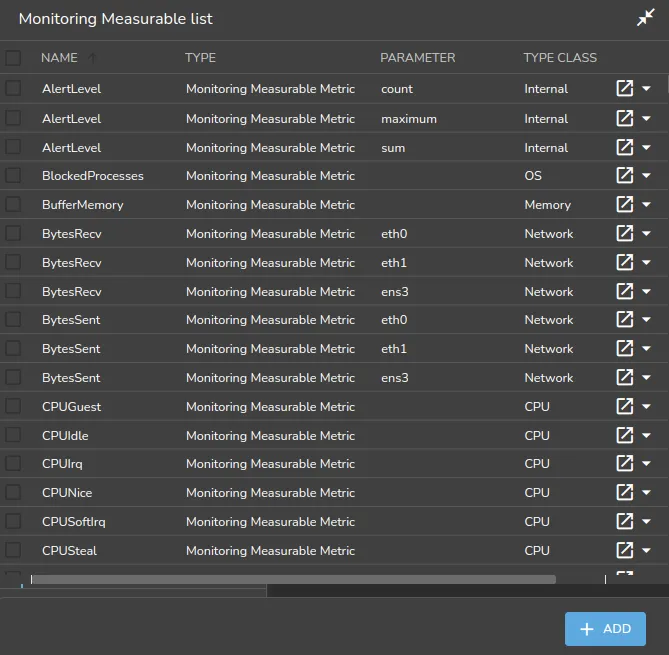Screen dimensions: 669x655
Task: Expand actions dropdown for BytesSent eth0
Action: 646,320
